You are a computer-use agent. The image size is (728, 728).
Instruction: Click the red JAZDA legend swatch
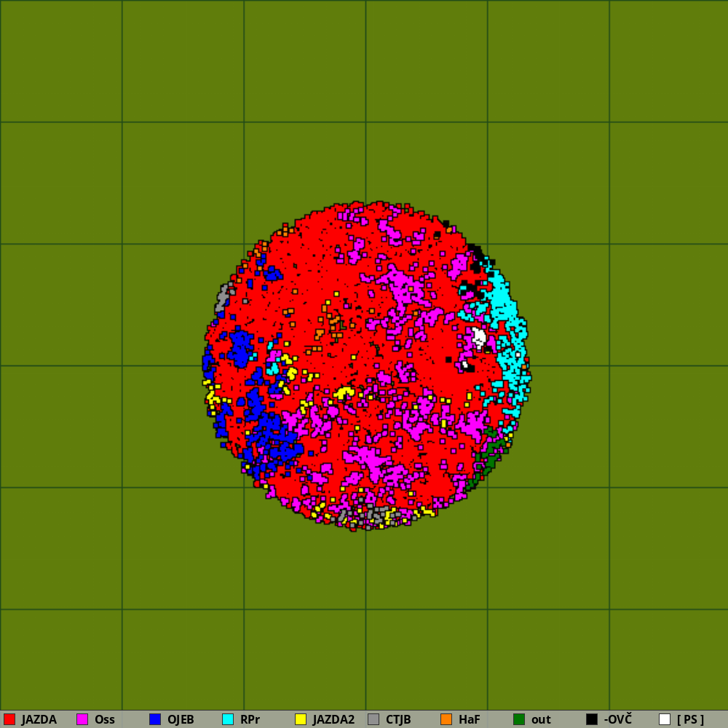pyautogui.click(x=9, y=719)
